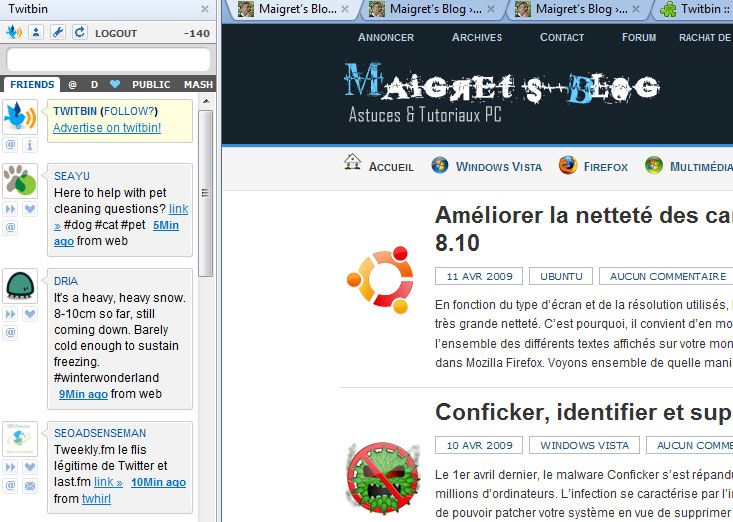The image size is (733, 522).
Task: Reply to Twitbin with @ icon
Action: coord(10,145)
